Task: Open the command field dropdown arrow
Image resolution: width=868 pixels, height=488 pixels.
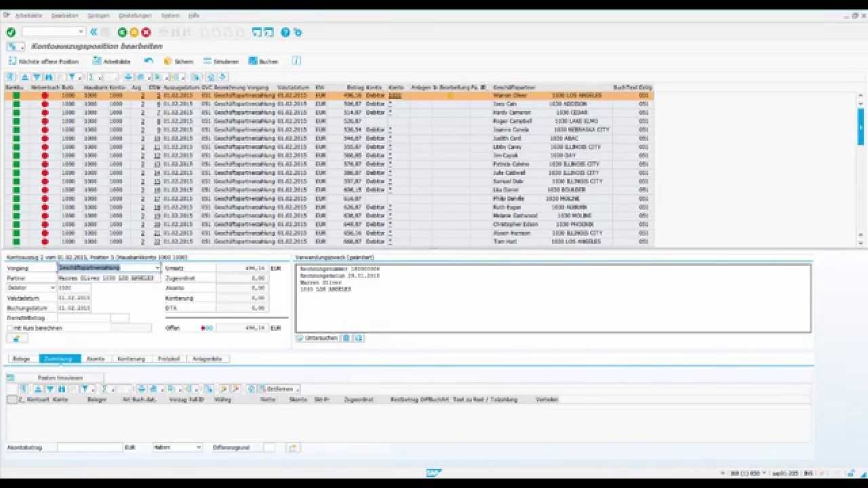Action: (x=81, y=32)
